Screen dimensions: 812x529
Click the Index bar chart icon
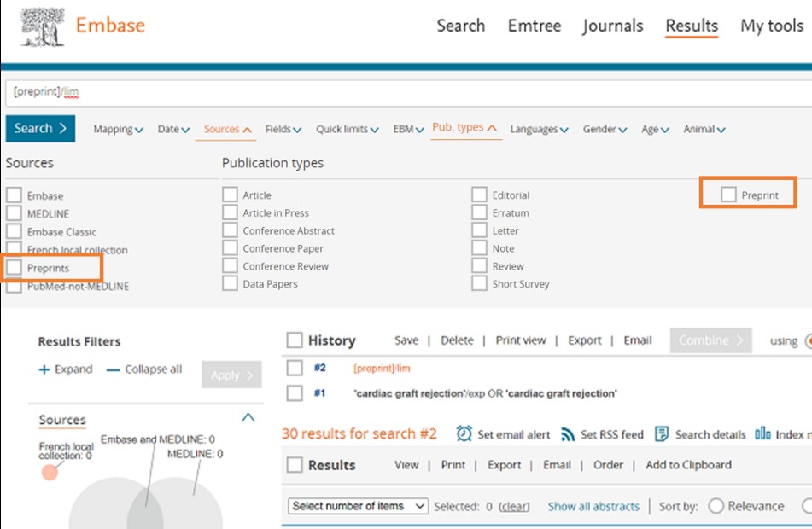tap(762, 434)
